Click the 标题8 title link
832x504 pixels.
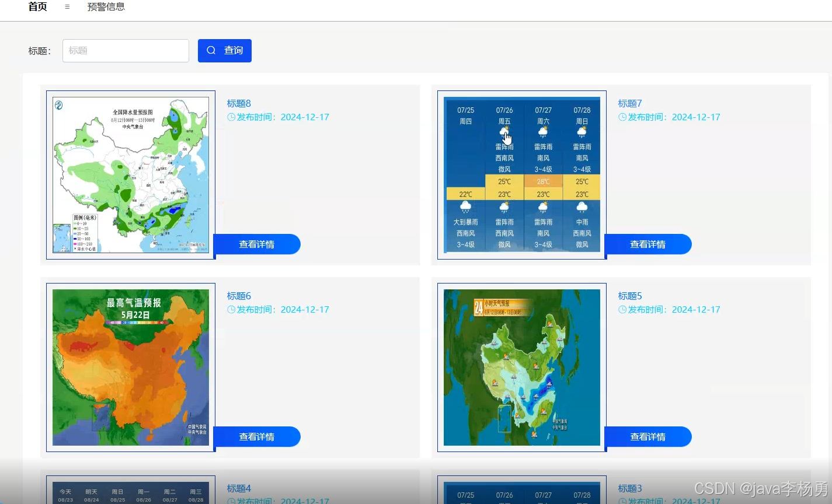[239, 103]
